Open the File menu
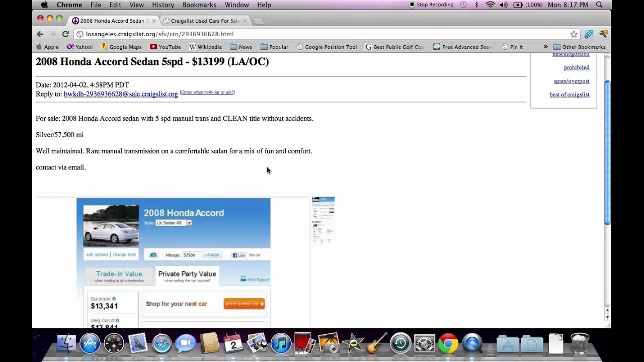This screenshot has height=362, width=644. pyautogui.click(x=96, y=5)
